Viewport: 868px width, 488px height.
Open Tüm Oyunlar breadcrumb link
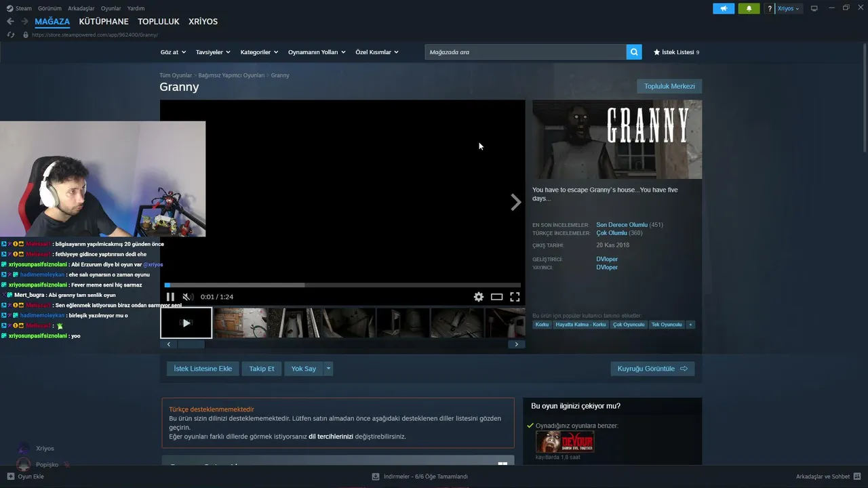tap(176, 75)
